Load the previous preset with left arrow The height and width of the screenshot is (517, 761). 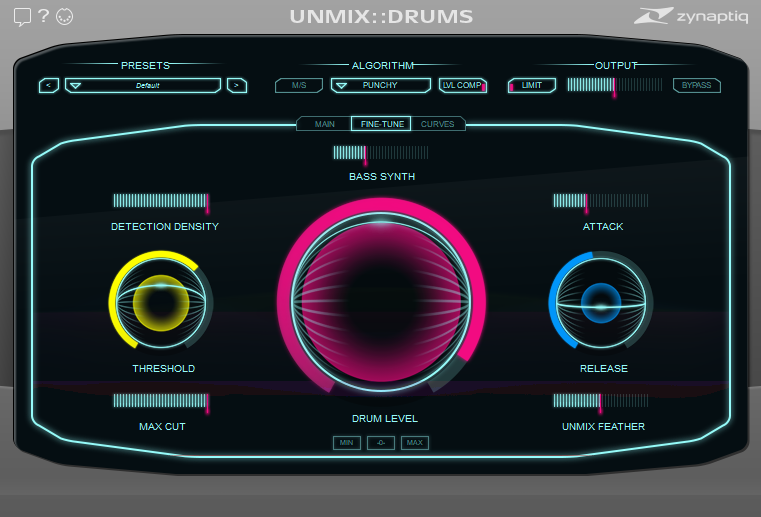(x=49, y=85)
